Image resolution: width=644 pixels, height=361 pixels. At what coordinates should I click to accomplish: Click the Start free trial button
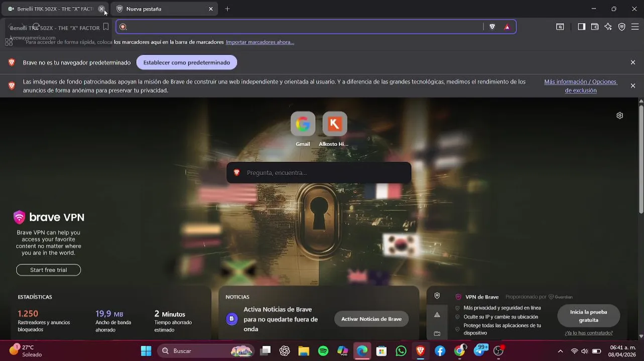[48, 270]
